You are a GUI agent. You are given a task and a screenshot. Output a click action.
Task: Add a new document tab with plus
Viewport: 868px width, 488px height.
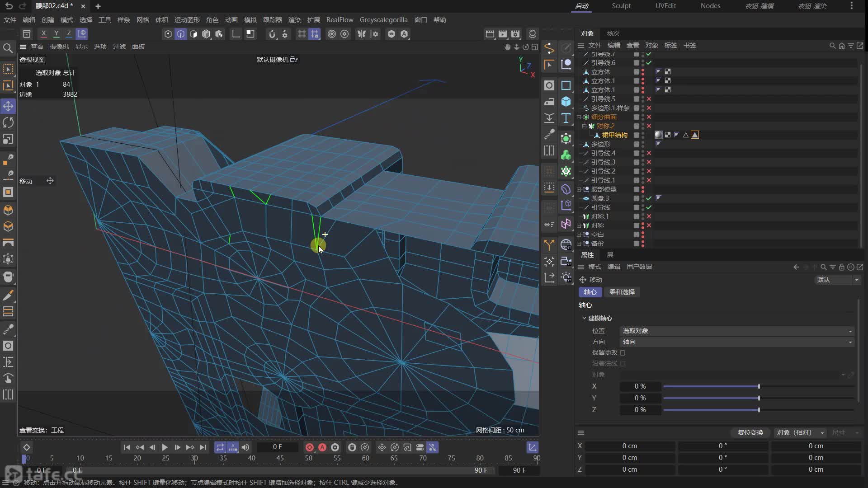(x=98, y=6)
